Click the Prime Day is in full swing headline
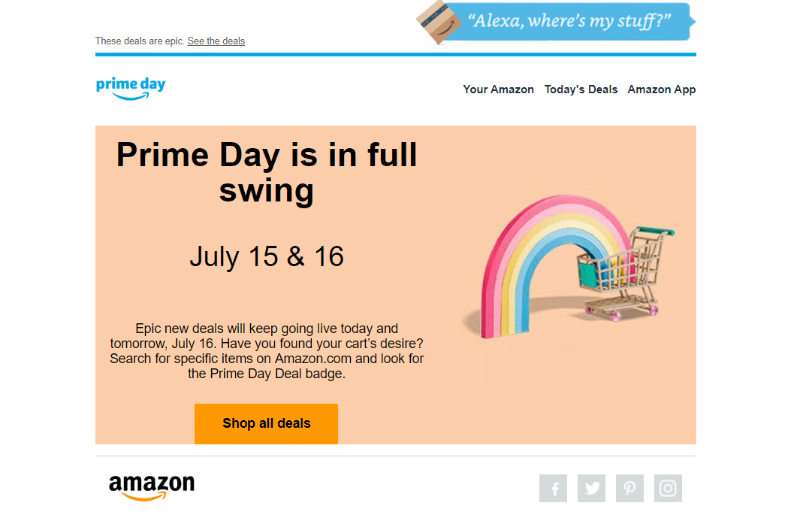This screenshot has height=518, width=812. [x=267, y=171]
